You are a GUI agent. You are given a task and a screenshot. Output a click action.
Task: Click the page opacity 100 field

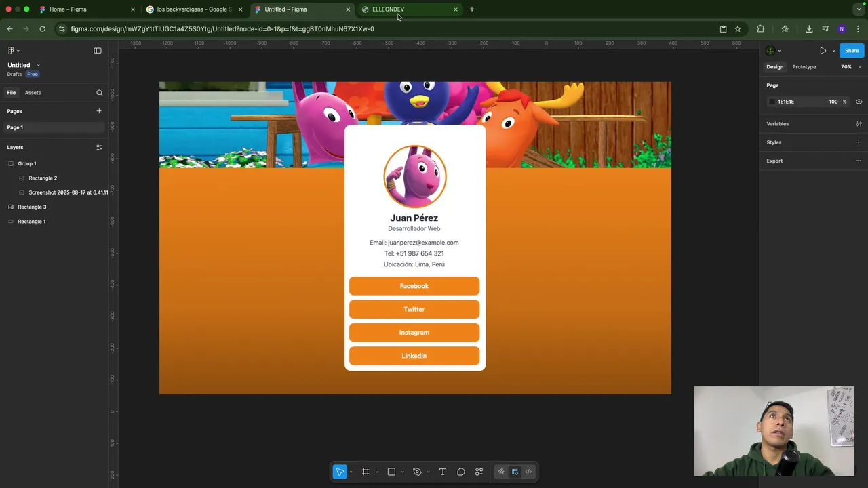coord(833,102)
